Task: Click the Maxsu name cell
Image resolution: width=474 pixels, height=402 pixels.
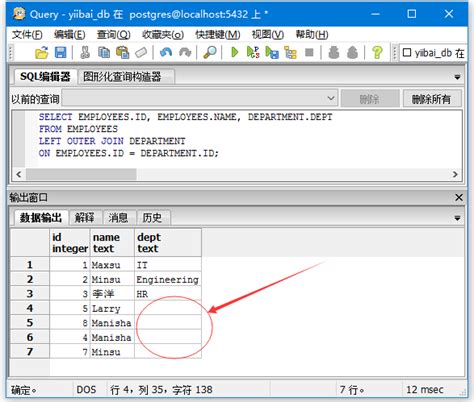Action: point(112,265)
